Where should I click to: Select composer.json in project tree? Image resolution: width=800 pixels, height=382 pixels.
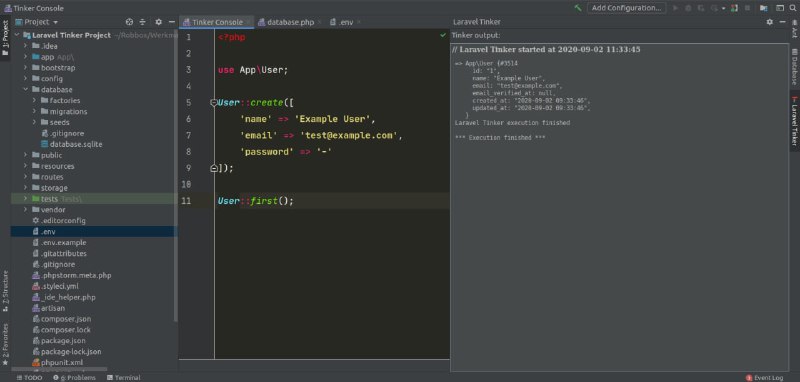62,319
